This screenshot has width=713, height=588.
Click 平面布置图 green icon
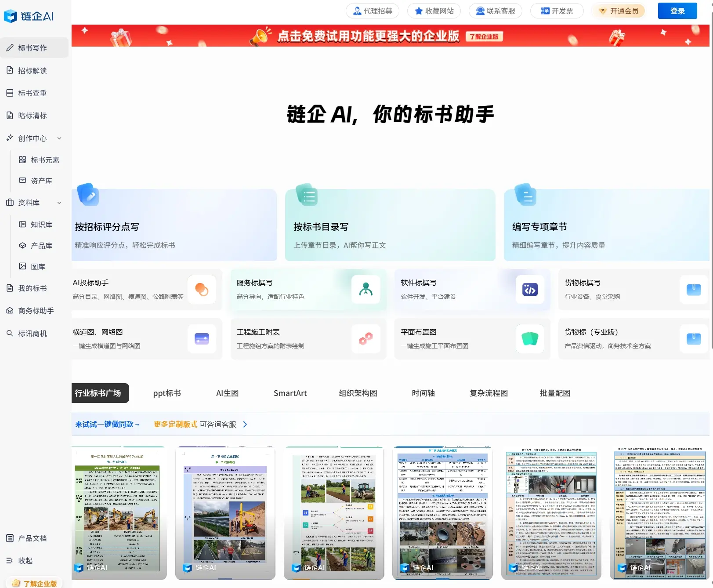[530, 339]
